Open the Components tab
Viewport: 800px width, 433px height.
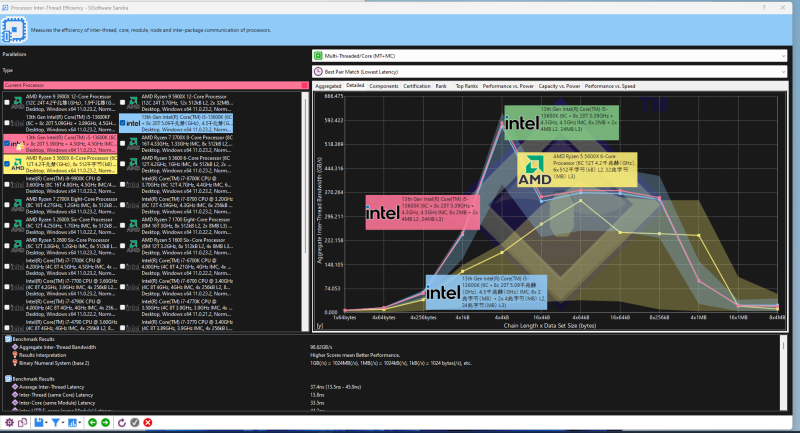click(x=384, y=86)
